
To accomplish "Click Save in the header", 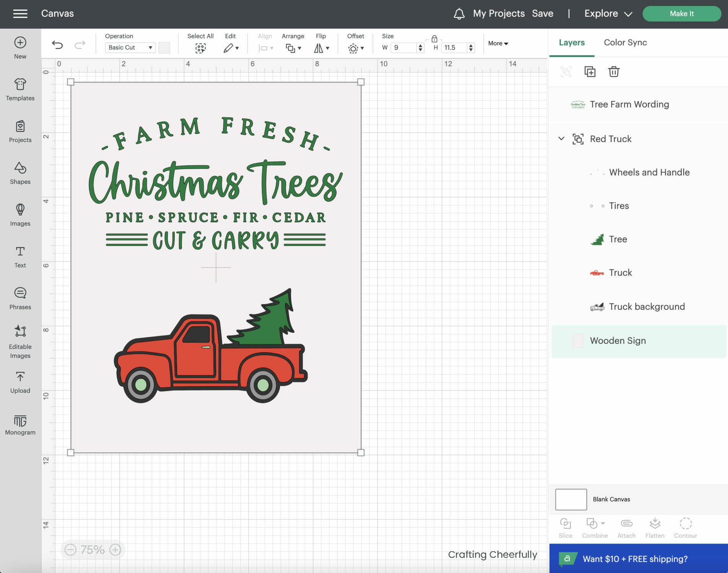I will [542, 14].
